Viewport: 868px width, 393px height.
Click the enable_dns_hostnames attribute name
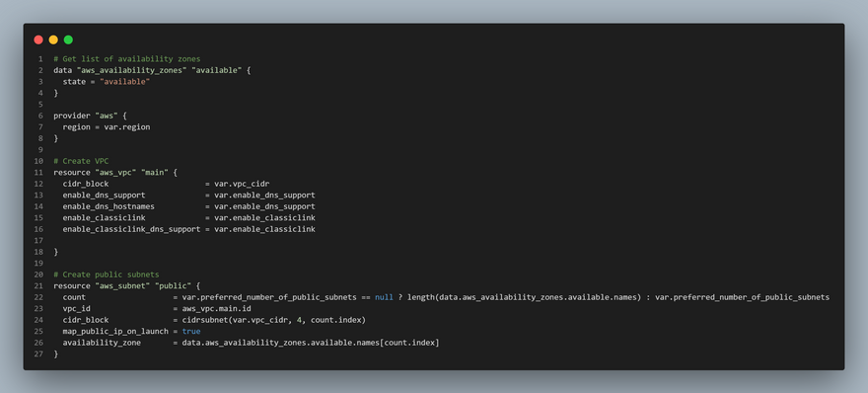coord(108,206)
